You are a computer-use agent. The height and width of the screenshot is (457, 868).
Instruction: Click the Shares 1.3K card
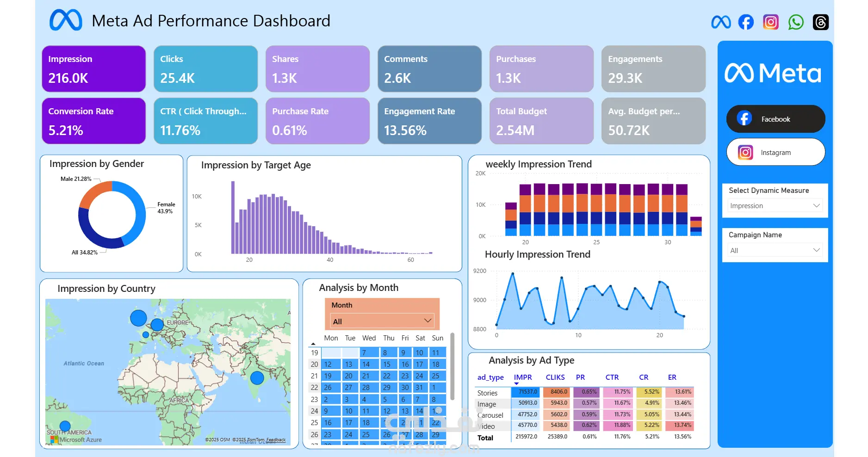318,68
